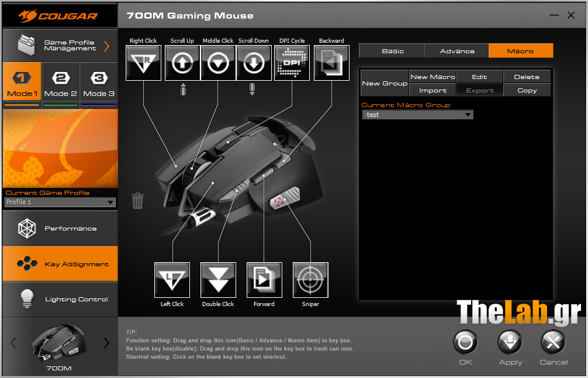Screen dimensions: 588x378
Task: Click the orange profile image
Action: coord(60,149)
